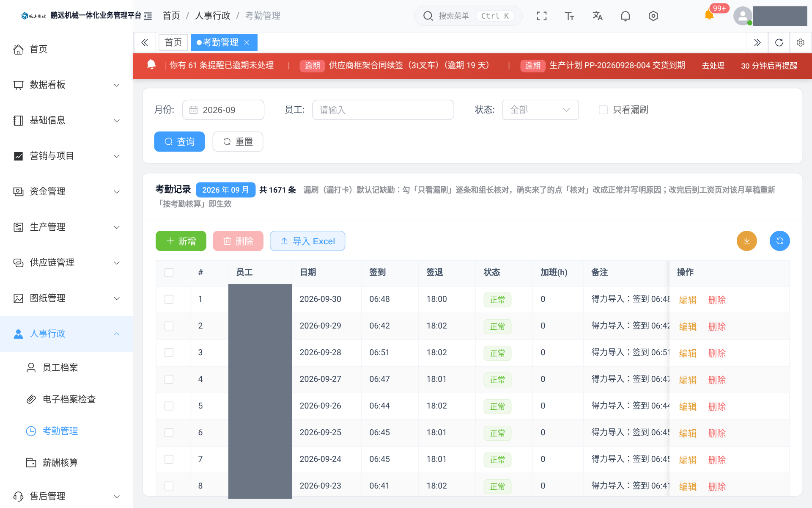Open font size settings icon

point(569,16)
